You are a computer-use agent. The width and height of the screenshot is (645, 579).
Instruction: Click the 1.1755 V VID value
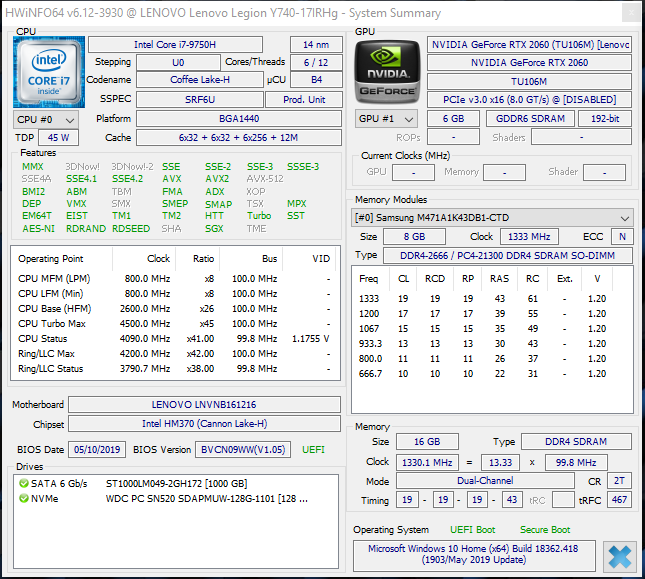311,339
